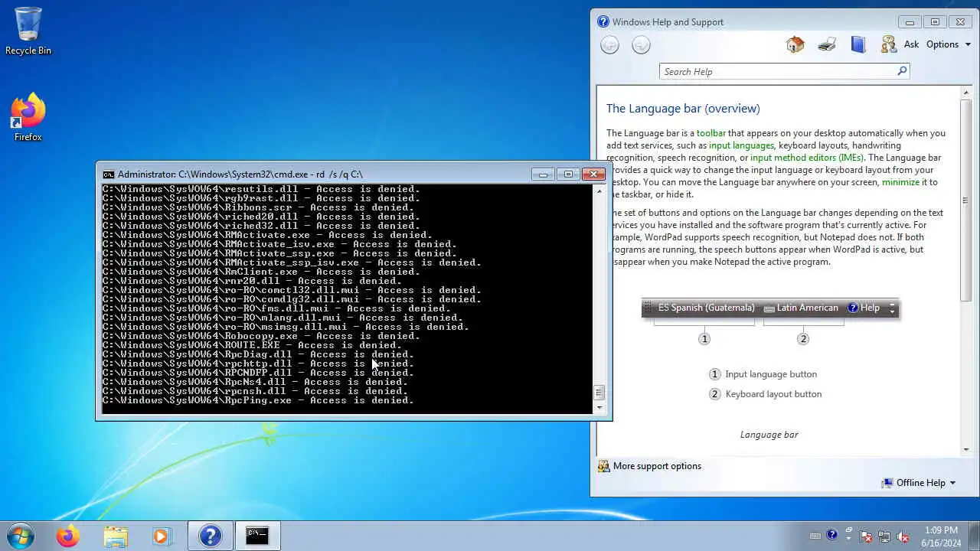Click the Forward arrow in Help window
Image resolution: width=980 pixels, height=551 pixels.
click(641, 45)
